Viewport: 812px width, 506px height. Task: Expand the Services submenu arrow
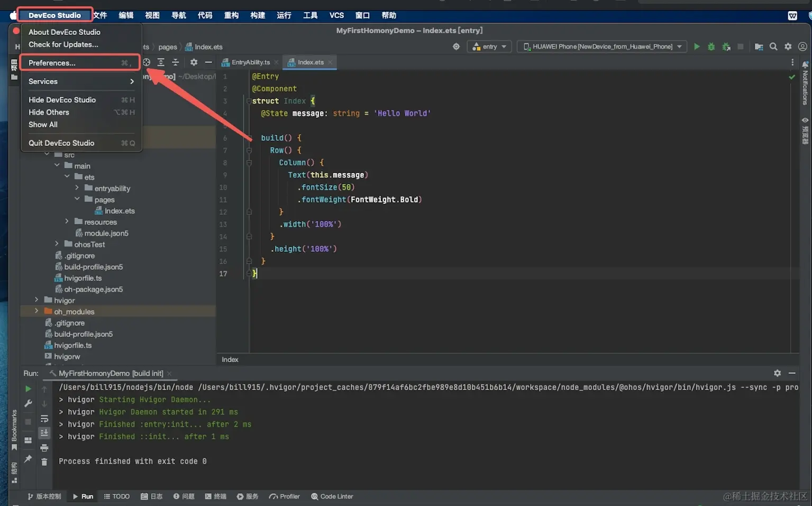[132, 81]
